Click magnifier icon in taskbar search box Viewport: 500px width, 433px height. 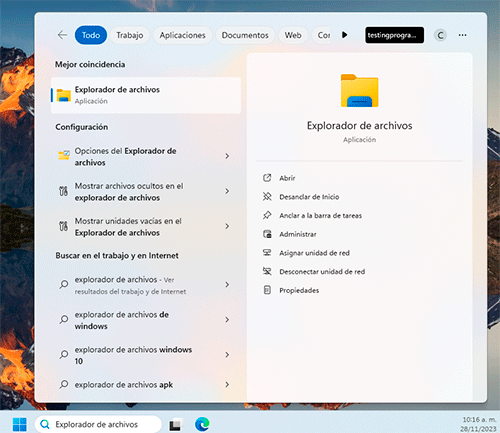click(x=45, y=424)
